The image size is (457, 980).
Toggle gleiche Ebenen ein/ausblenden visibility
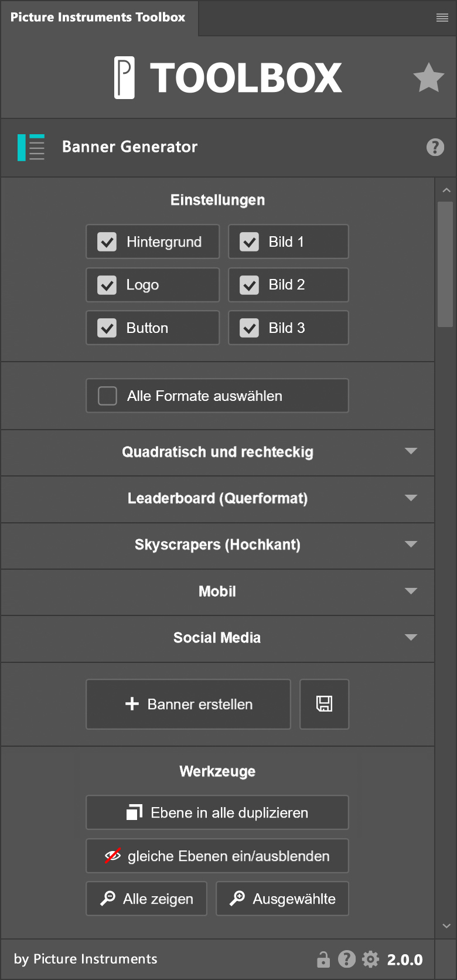217,856
